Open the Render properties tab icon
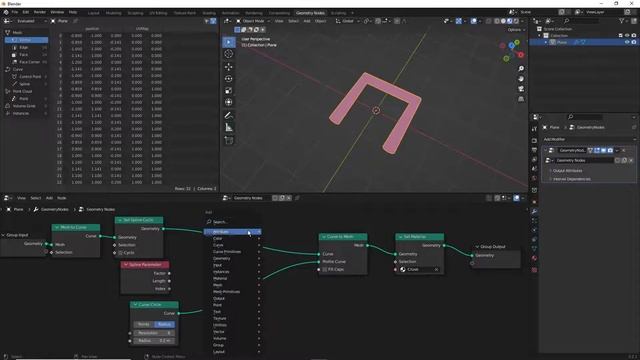 click(534, 140)
